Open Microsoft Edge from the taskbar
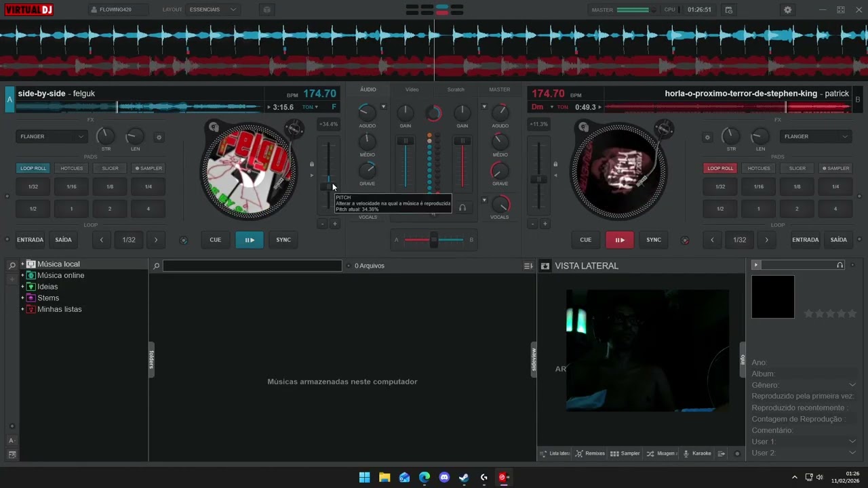Image resolution: width=868 pixels, height=488 pixels. (425, 477)
